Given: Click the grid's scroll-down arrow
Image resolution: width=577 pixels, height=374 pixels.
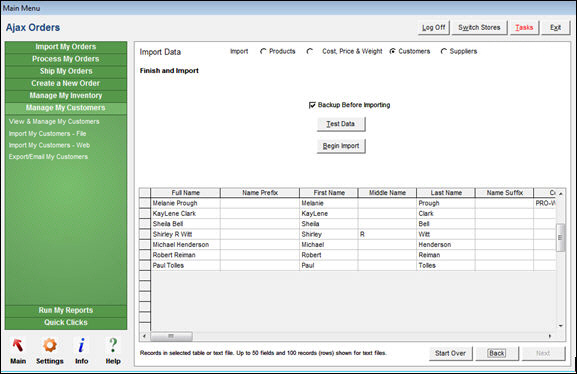Looking at the screenshot, I should pyautogui.click(x=560, y=326).
